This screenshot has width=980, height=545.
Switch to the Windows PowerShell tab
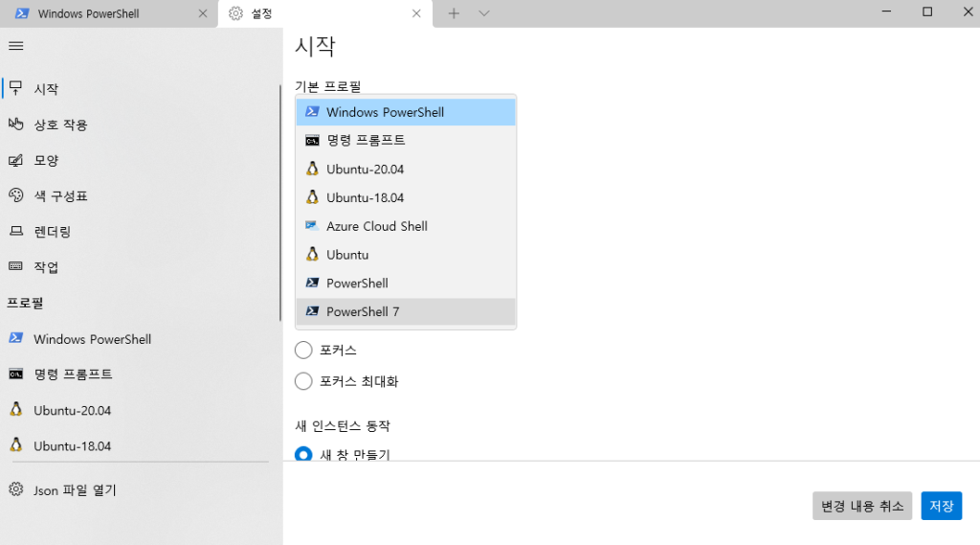[109, 13]
